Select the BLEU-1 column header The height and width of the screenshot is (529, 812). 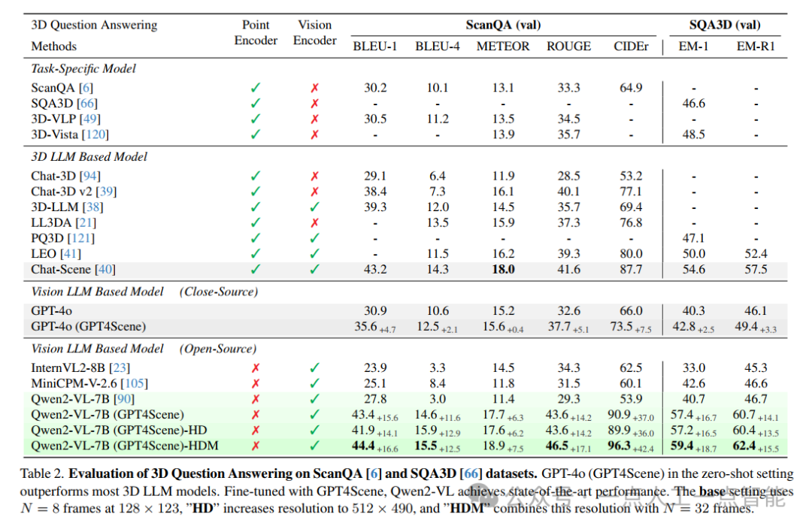[375, 46]
